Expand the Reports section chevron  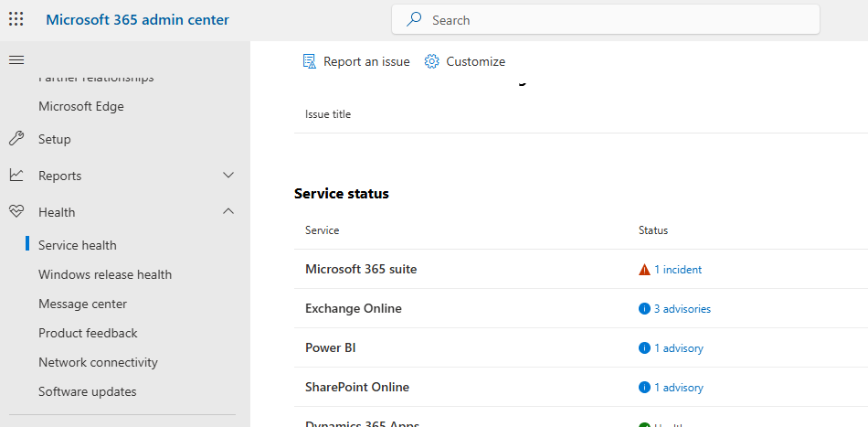(x=228, y=175)
